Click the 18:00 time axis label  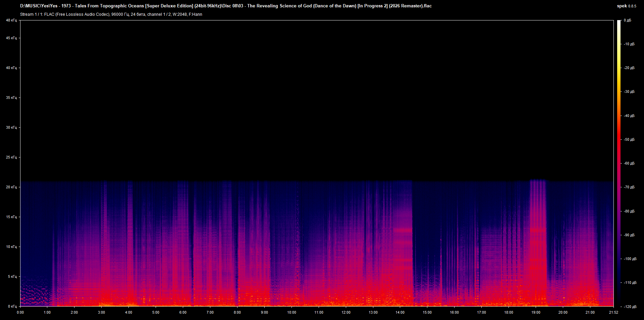508,313
